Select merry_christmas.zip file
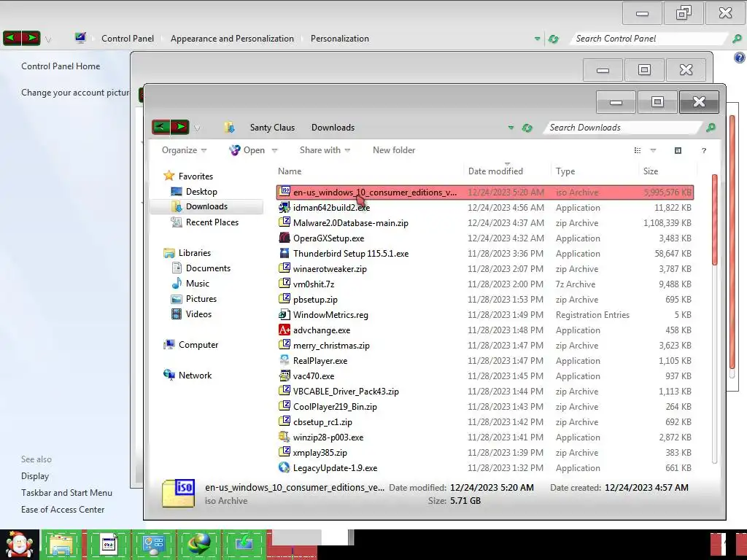 [x=485, y=345]
